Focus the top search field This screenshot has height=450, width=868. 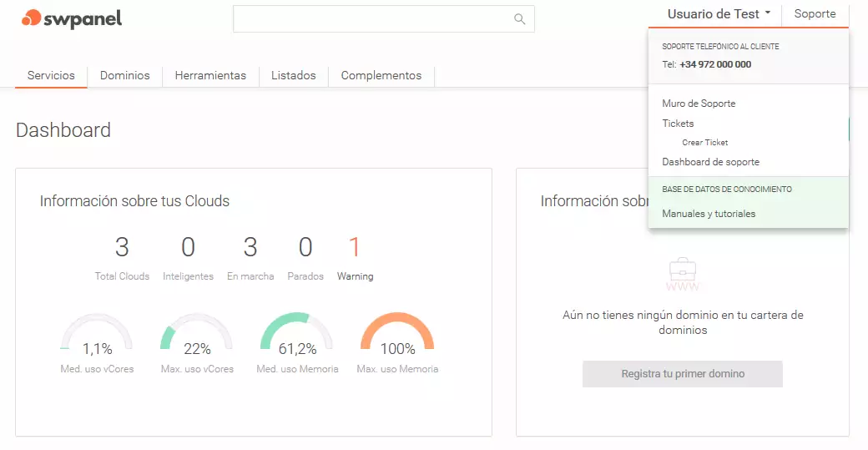(x=371, y=19)
